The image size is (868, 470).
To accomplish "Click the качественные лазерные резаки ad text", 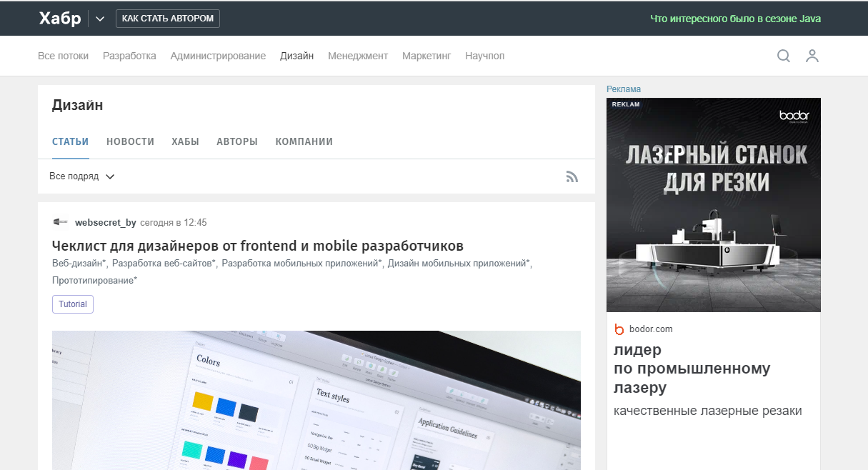I will click(x=708, y=411).
